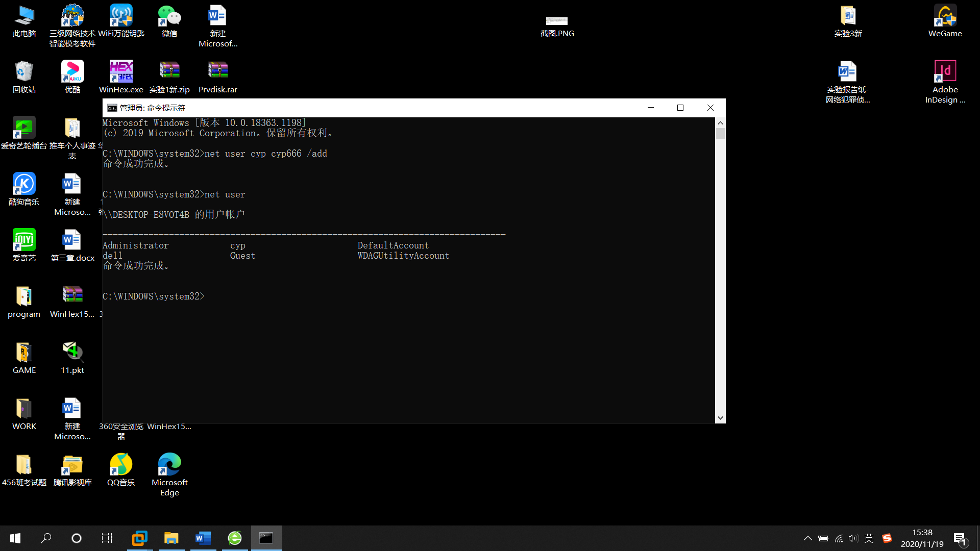The image size is (980, 551).
Task: Open the volume control in system tray
Action: (853, 538)
